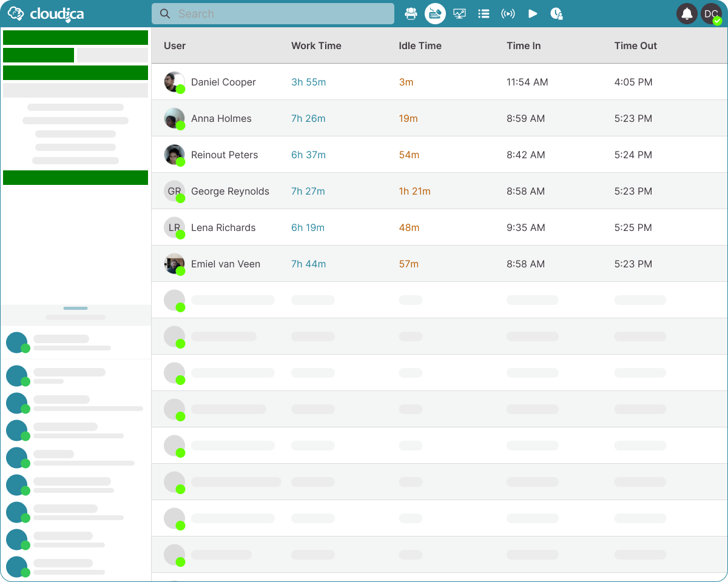Open the clock with user attendance icon
This screenshot has height=582, width=728.
(556, 13)
